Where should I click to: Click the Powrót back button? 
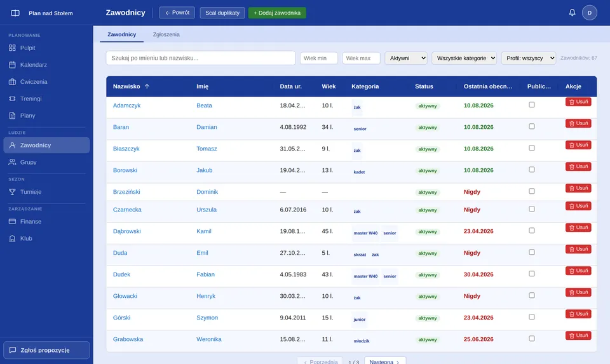point(177,13)
